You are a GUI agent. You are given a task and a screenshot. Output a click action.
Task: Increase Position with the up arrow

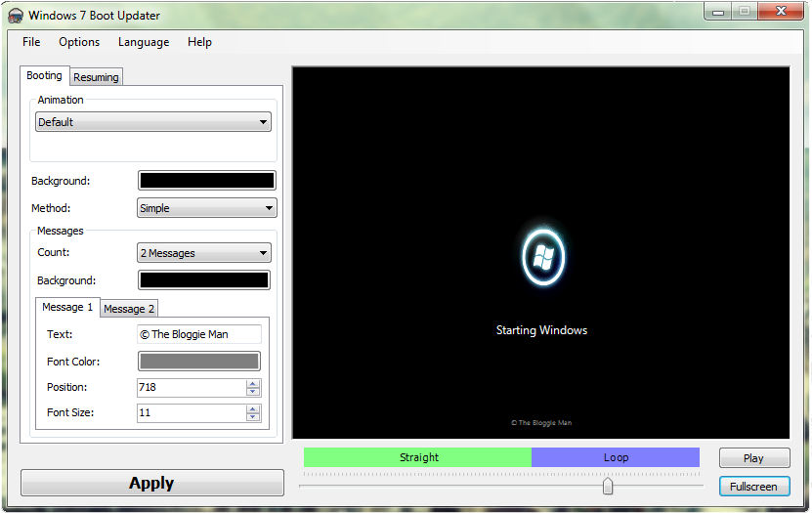tap(253, 384)
